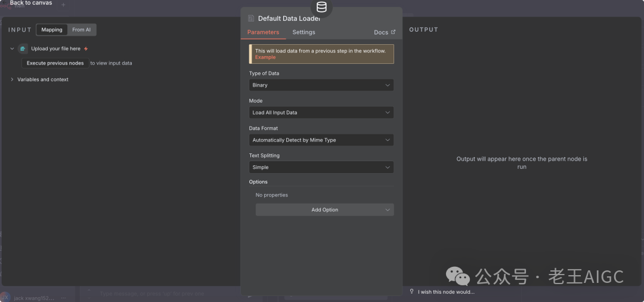Open the Type of Data dropdown
Screen dimensions: 644x302
(321, 85)
